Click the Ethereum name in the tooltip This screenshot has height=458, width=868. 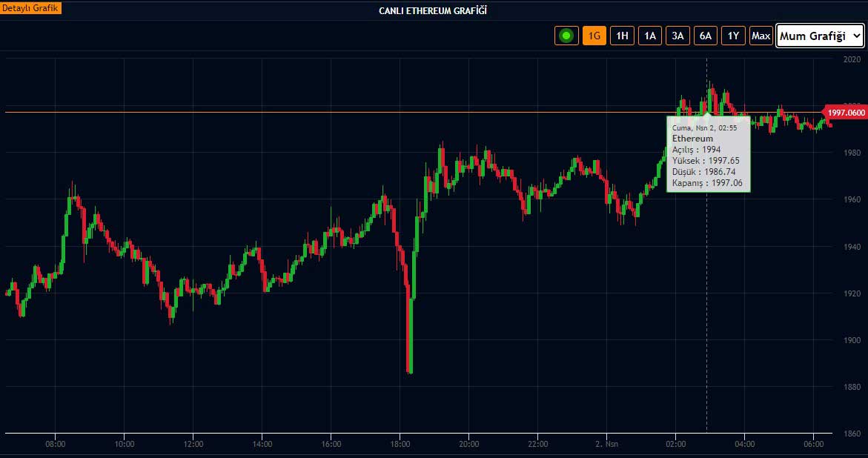pyautogui.click(x=692, y=139)
